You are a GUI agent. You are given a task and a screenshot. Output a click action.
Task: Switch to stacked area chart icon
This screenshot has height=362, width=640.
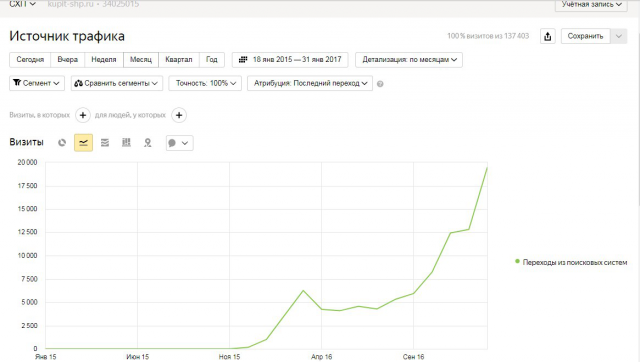click(x=105, y=143)
